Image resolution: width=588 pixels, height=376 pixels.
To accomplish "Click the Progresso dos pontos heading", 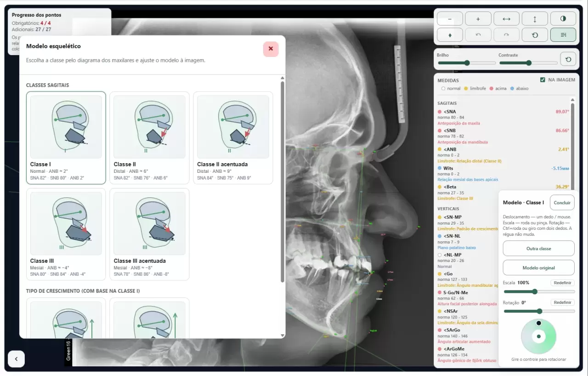I will [36, 15].
